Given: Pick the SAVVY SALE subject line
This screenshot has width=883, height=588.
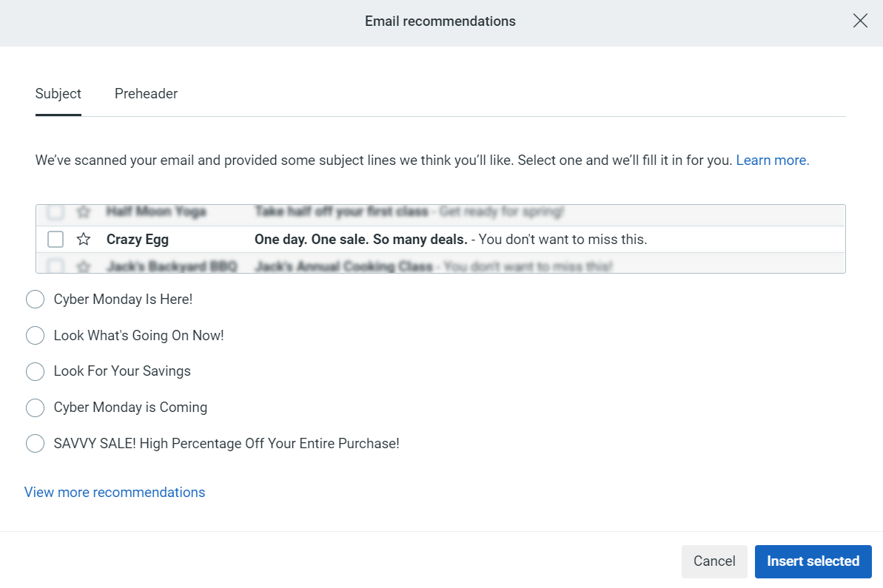Looking at the screenshot, I should click(x=35, y=443).
